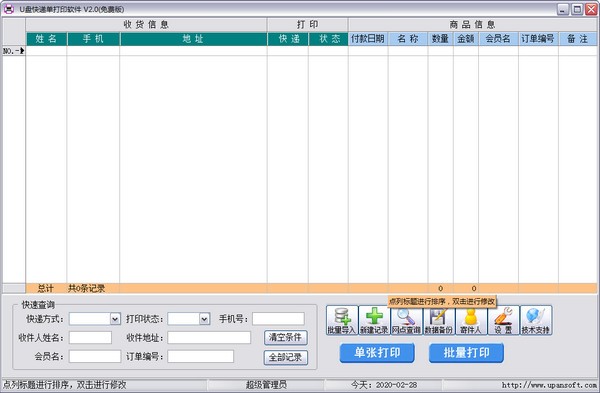Click the 全部记录 button
This screenshot has width=600, height=393.
point(285,357)
